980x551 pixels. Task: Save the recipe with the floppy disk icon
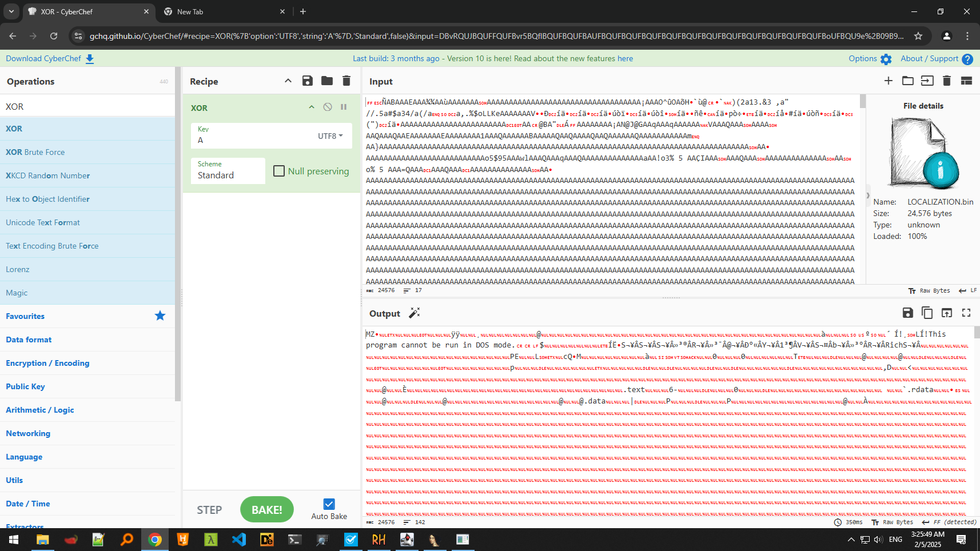pyautogui.click(x=308, y=81)
